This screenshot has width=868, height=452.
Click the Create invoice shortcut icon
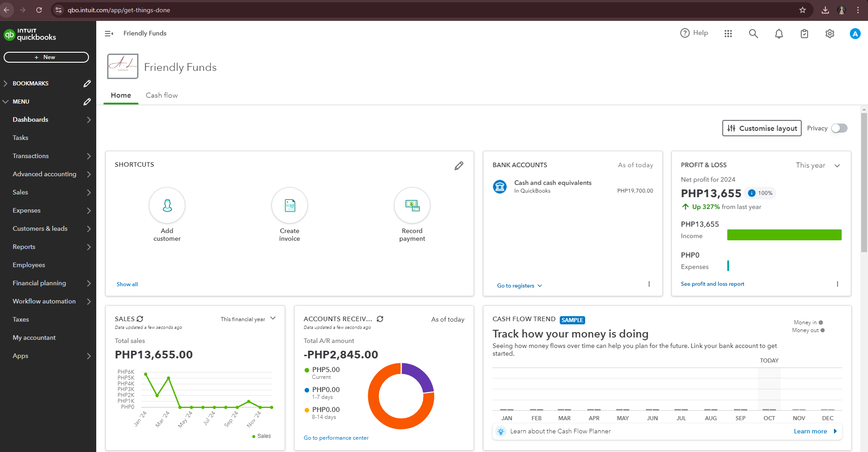coord(290,205)
